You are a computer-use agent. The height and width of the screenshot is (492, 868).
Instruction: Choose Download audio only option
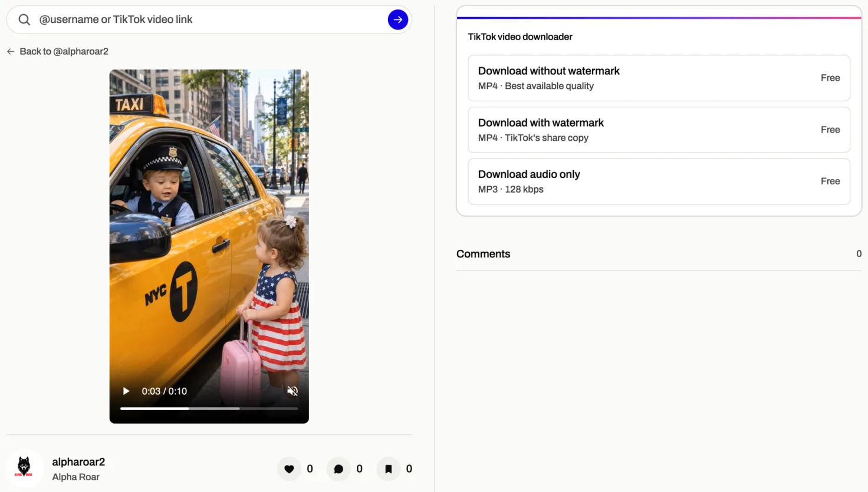coord(659,181)
